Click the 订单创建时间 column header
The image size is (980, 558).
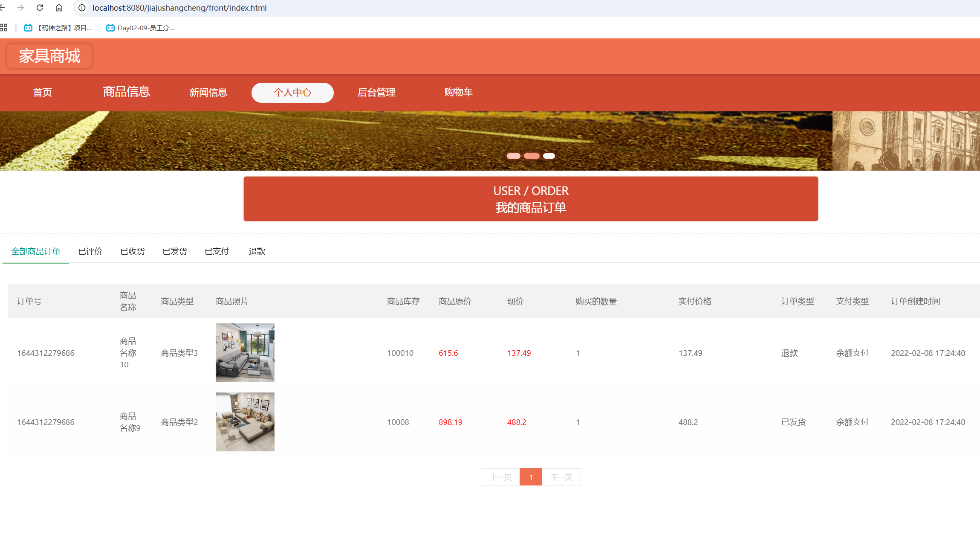pos(916,301)
